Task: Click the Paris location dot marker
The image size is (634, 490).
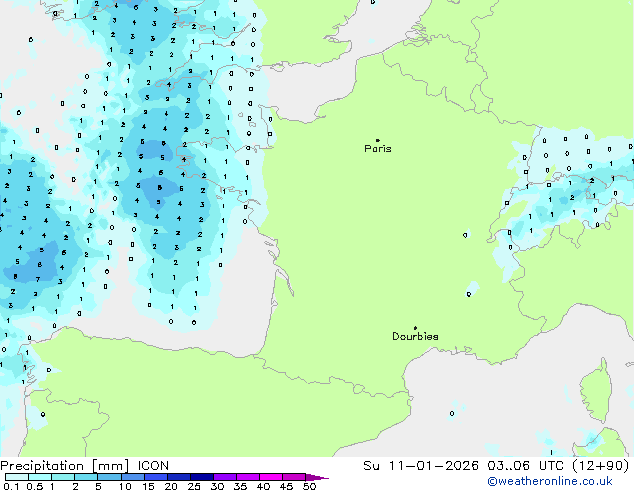Action: 378,140
